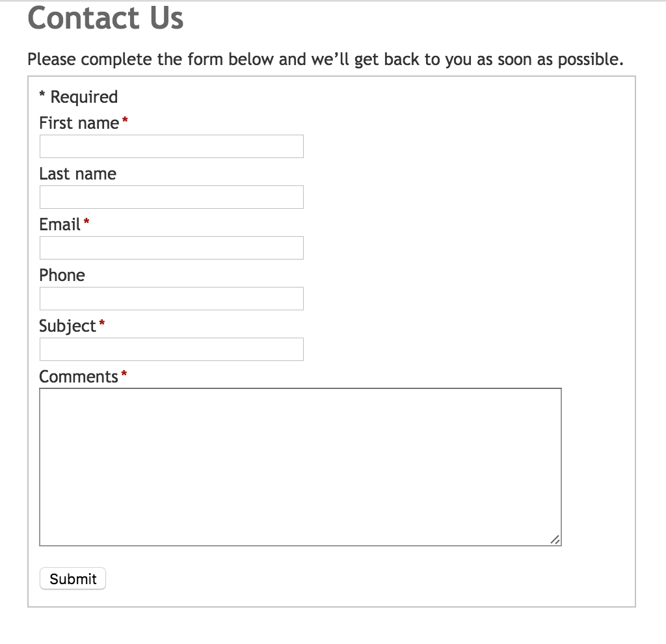Click the form introduction sentence

[325, 59]
